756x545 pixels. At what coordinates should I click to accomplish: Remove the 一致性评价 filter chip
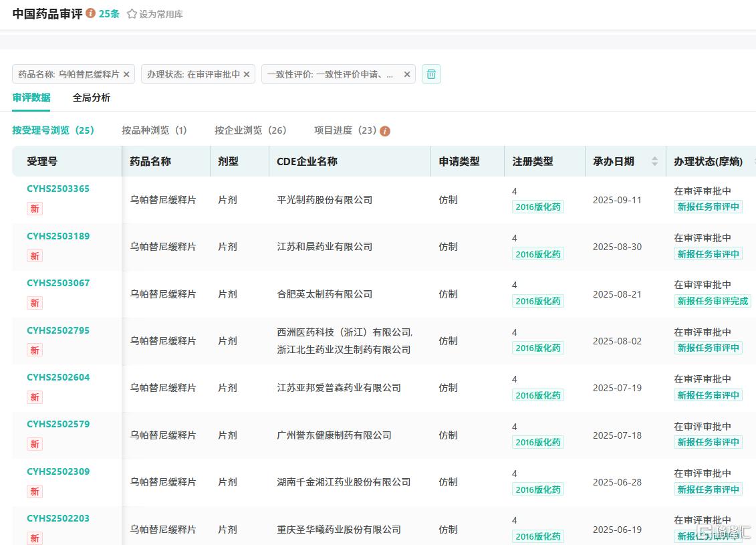(407, 74)
